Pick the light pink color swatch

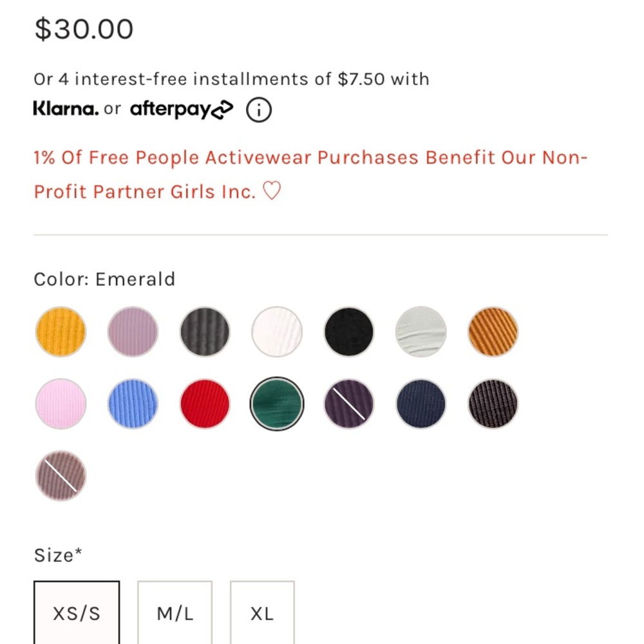61,404
